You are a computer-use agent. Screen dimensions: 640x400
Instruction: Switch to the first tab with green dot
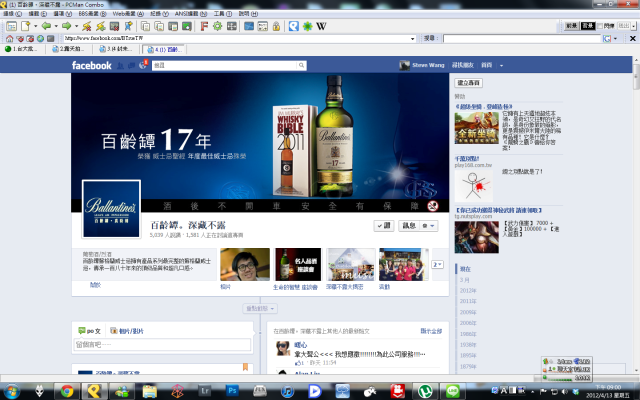pyautogui.click(x=22, y=49)
